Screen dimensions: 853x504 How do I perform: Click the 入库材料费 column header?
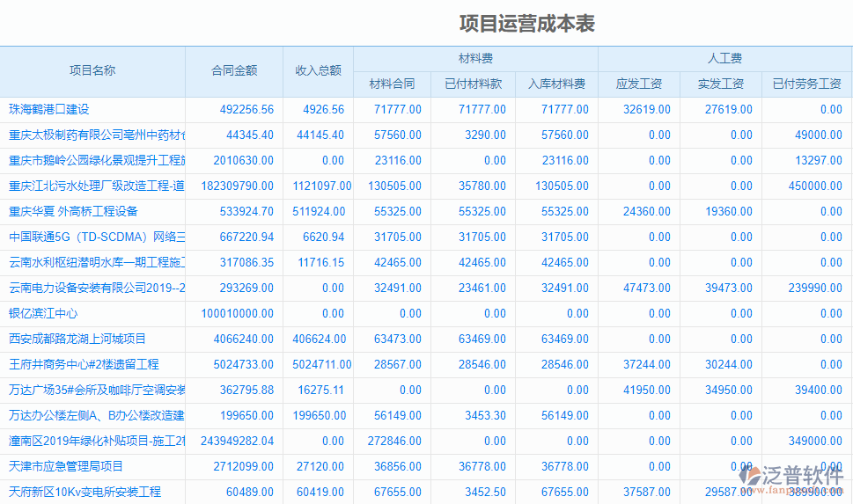pyautogui.click(x=556, y=84)
